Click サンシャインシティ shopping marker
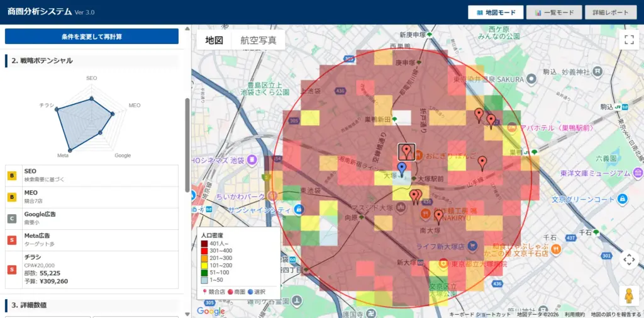This screenshot has height=318, width=644. tap(298, 209)
